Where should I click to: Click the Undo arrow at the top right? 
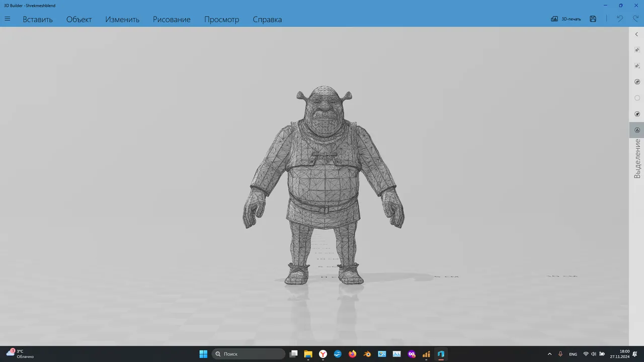pos(620,19)
